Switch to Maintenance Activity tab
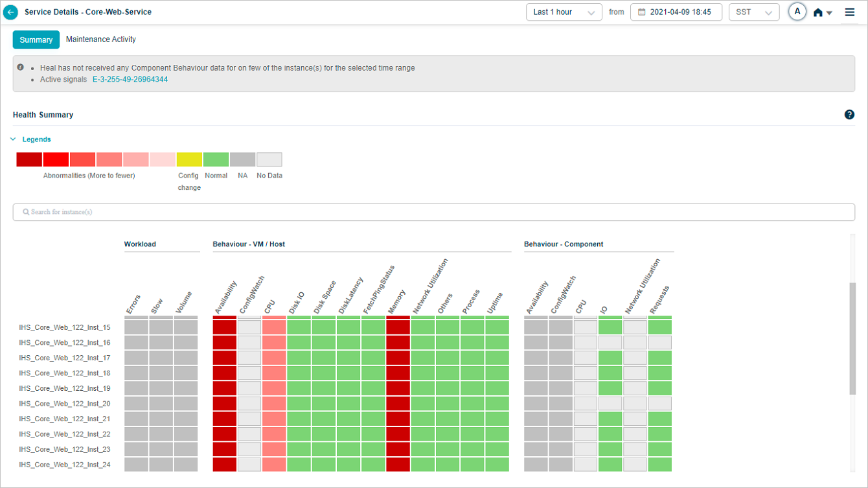The width and height of the screenshot is (868, 488). [101, 40]
